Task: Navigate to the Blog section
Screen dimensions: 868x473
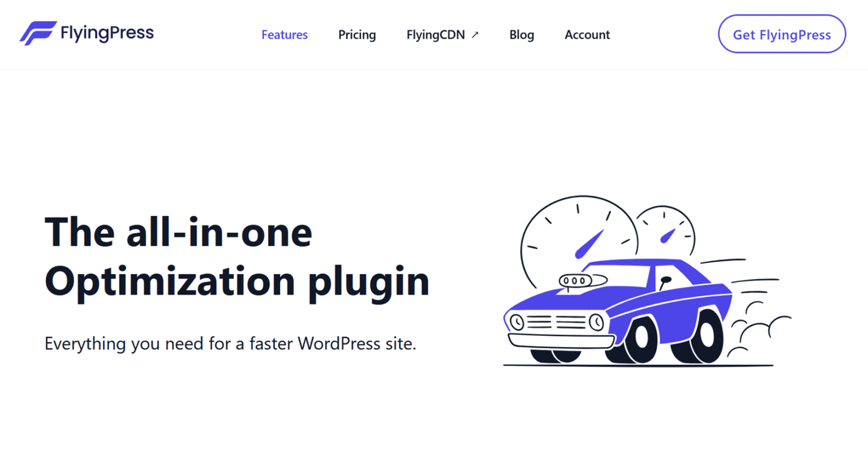Action: (521, 34)
